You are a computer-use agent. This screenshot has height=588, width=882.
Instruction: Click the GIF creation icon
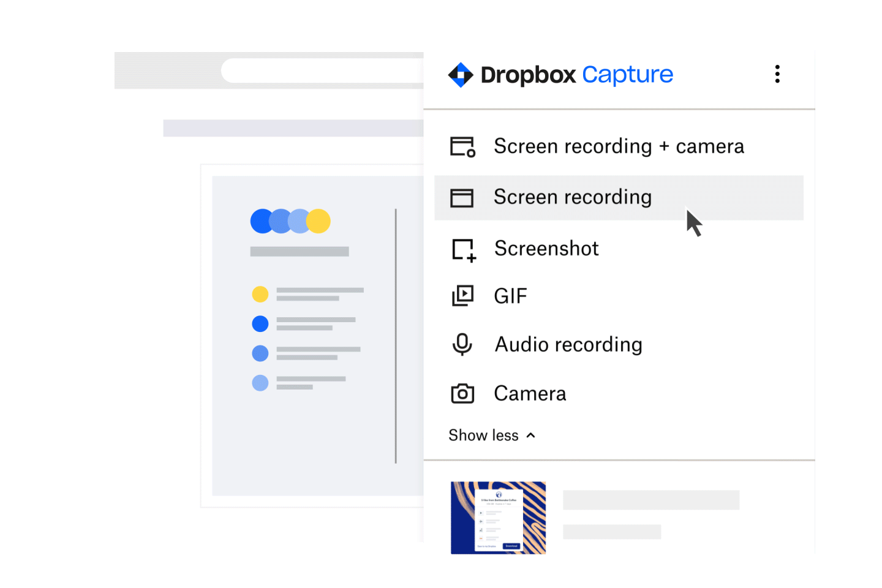(x=463, y=296)
